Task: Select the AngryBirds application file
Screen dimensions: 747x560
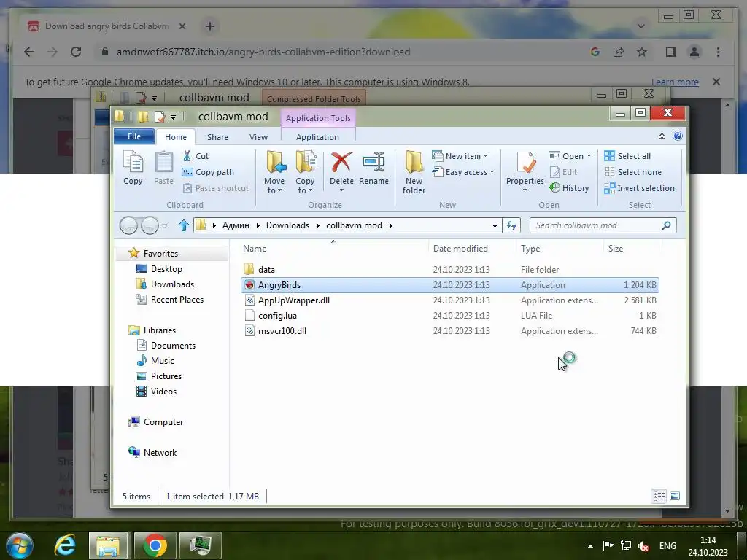Action: 449,285
